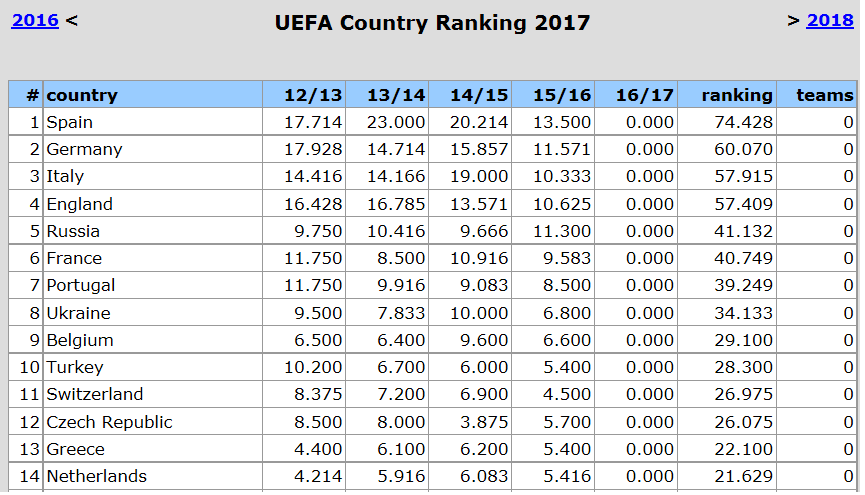Click the 15/16 season column header
865x495 pixels.
coord(562,95)
